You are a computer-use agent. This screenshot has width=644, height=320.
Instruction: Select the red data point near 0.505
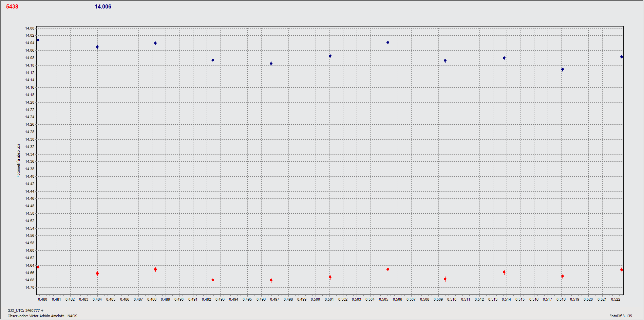(x=388, y=269)
